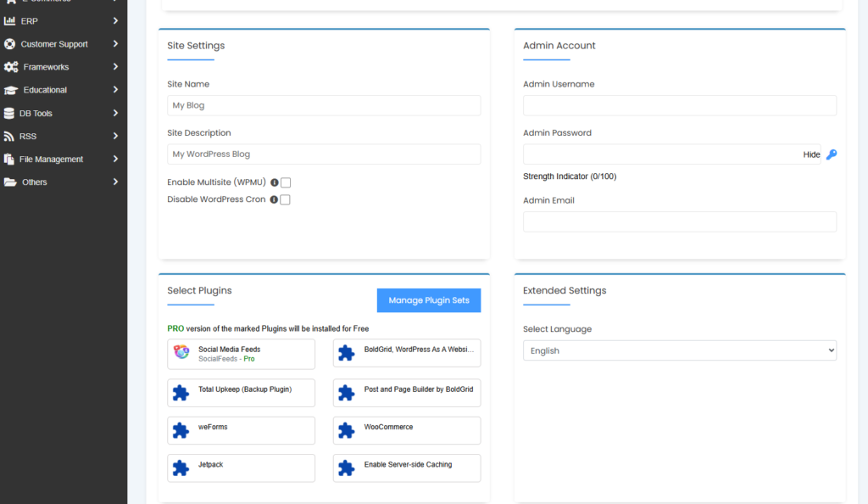
Task: Enable the Multisite (WPMU) checkbox
Action: [286, 182]
